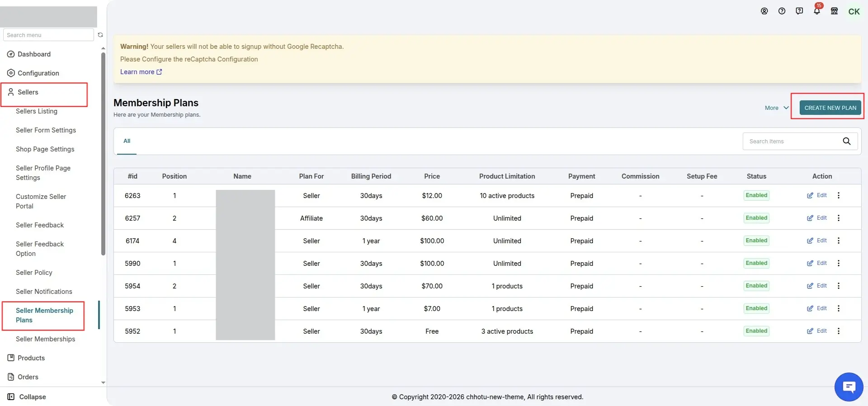The width and height of the screenshot is (868, 406).
Task: Click the 10 active products cell
Action: 507,196
